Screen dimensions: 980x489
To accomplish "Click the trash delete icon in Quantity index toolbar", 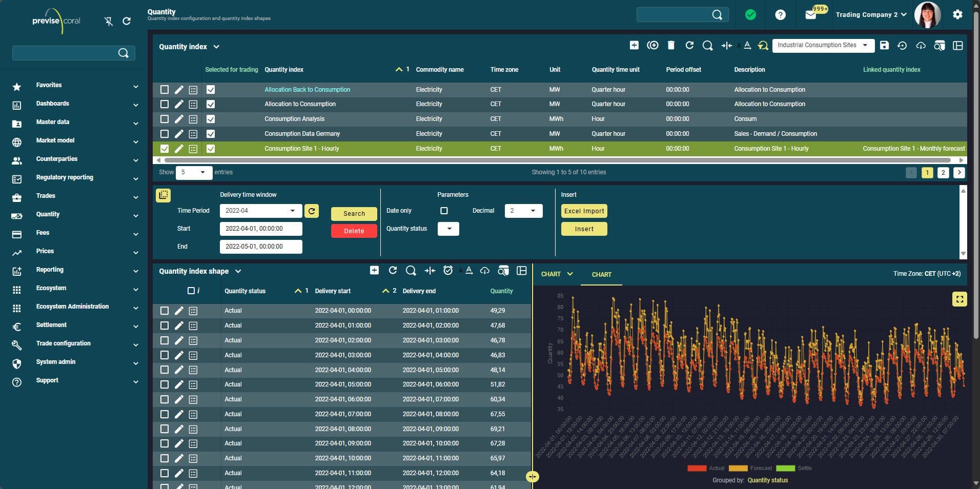I will point(671,46).
